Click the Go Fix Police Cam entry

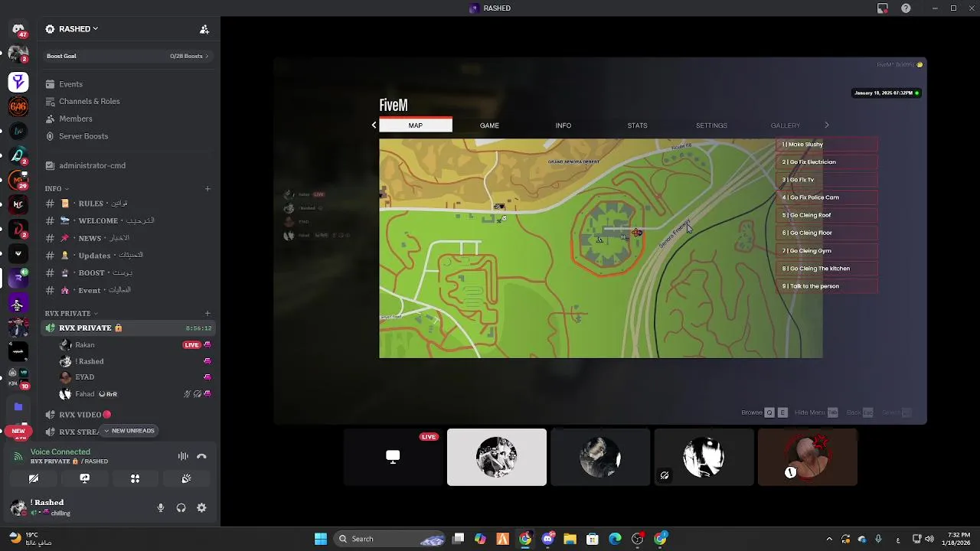(828, 197)
